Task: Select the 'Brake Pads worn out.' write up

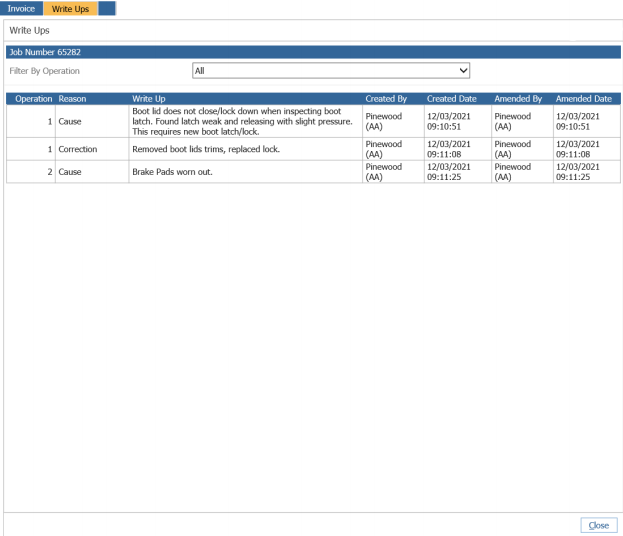Action: [x=172, y=172]
